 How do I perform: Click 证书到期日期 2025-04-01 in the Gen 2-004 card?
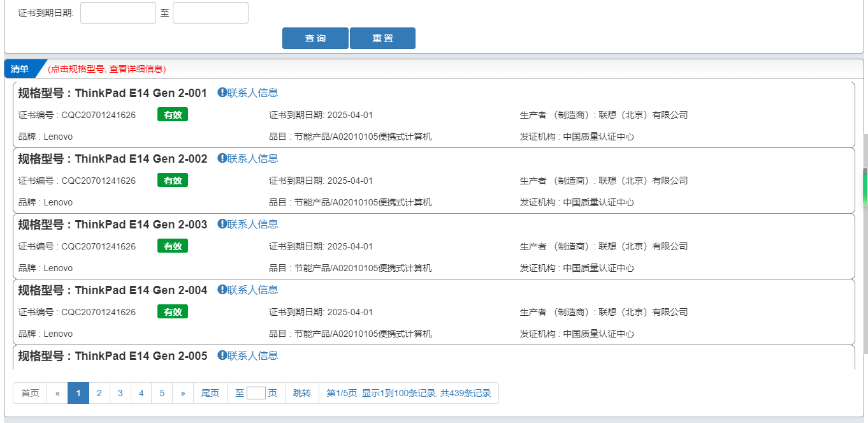321,313
